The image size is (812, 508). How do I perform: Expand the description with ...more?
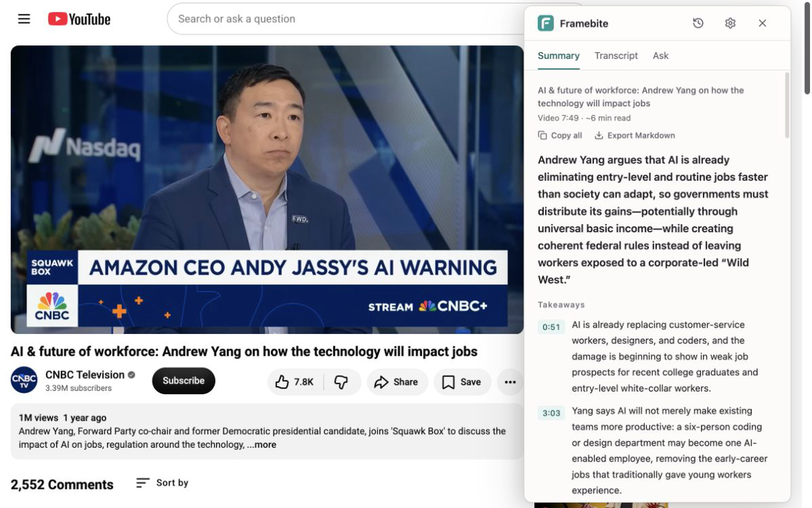point(262,444)
